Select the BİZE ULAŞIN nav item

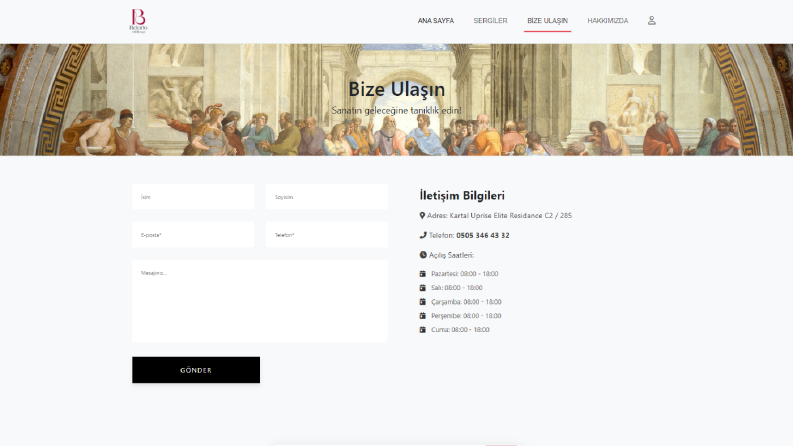coord(547,21)
